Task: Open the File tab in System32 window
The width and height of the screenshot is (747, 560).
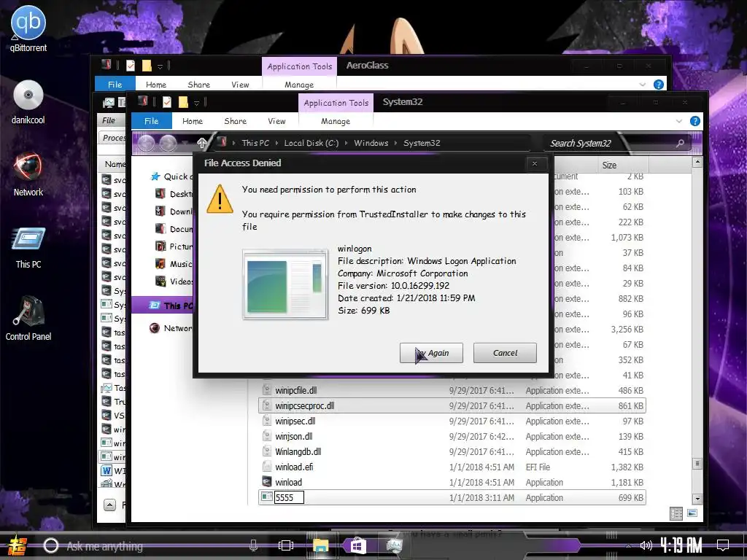Action: pos(151,121)
